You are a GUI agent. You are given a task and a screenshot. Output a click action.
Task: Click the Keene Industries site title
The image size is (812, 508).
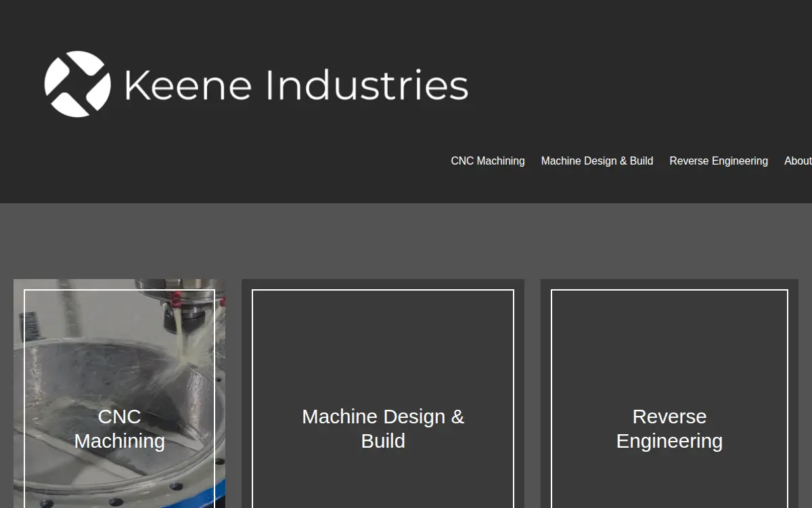tap(296, 85)
